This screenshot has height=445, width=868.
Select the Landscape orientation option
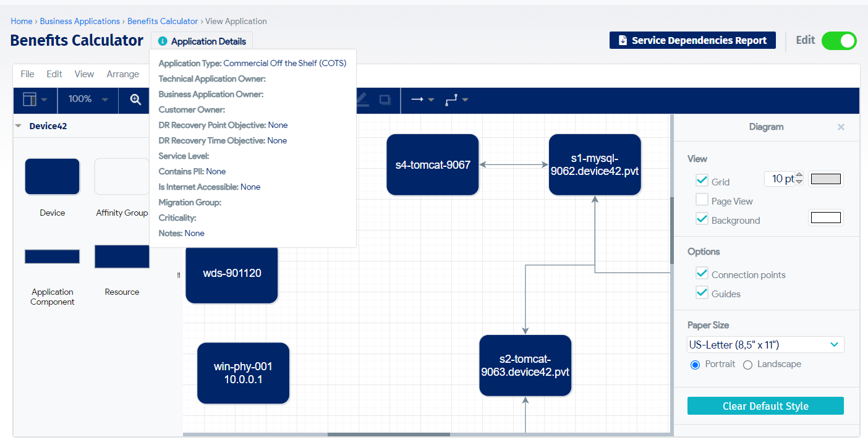click(x=747, y=365)
